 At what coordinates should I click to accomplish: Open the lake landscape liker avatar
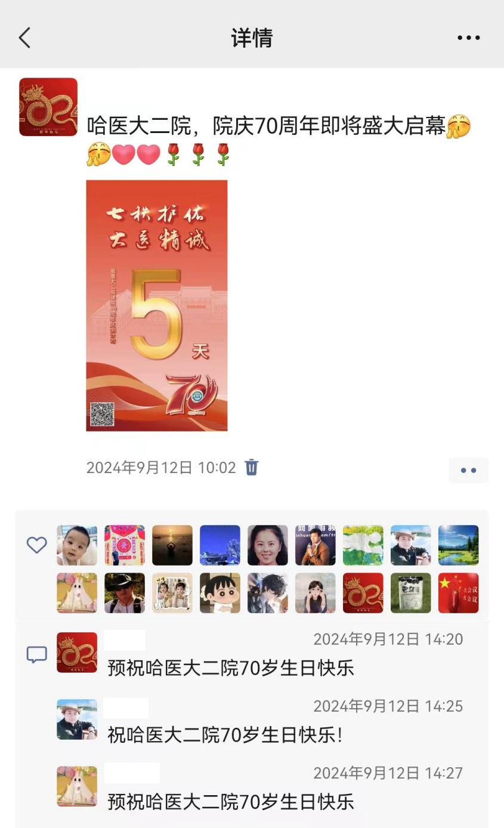[x=459, y=545]
